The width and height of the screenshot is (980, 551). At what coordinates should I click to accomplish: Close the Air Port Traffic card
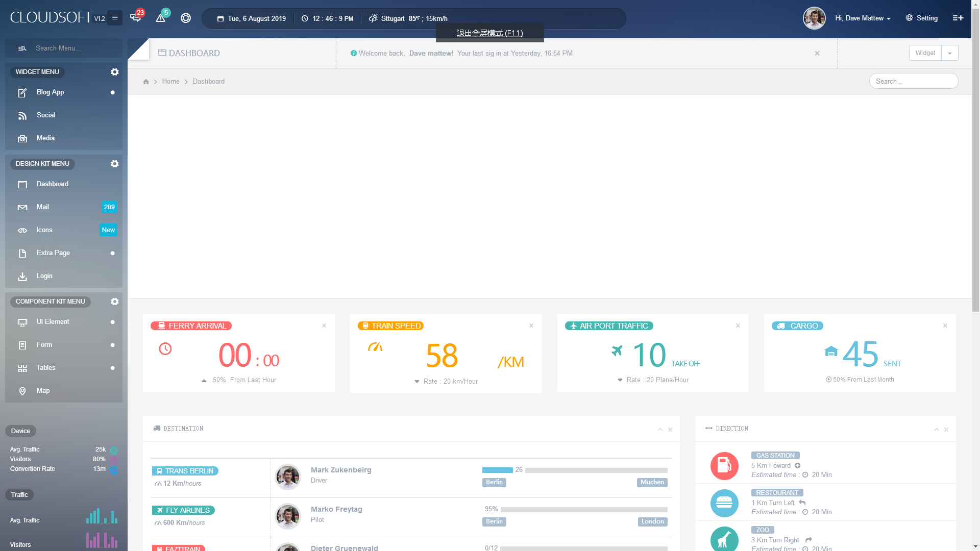click(x=738, y=325)
